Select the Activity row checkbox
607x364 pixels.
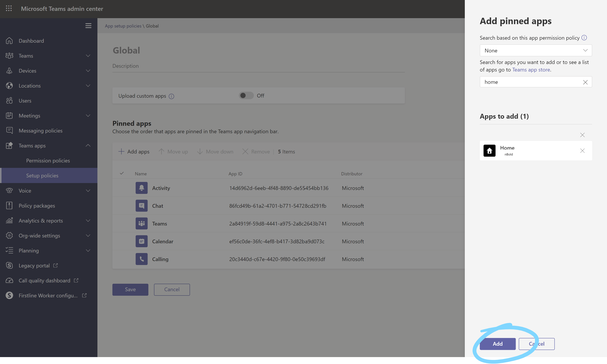coord(122,188)
